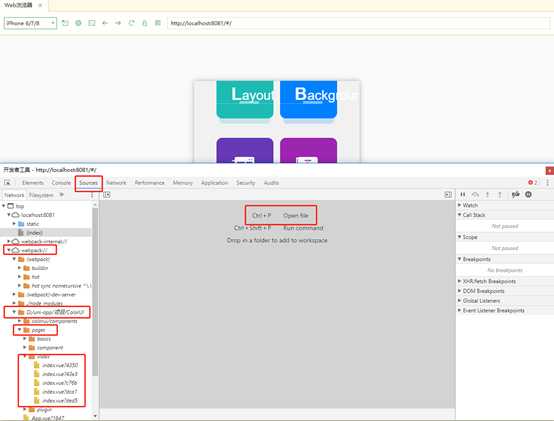554x421 pixels.
Task: Tap the Background card in preview
Action: [x=308, y=99]
